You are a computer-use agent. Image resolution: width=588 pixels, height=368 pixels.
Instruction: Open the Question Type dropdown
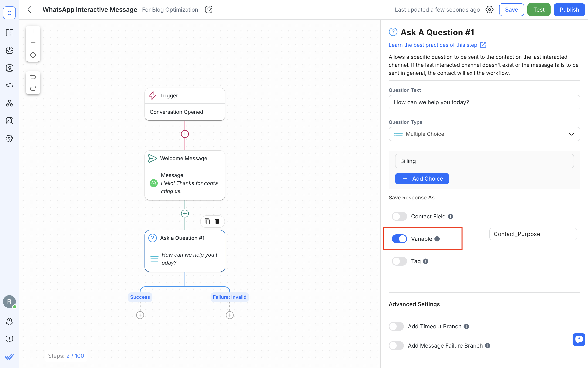tap(484, 134)
